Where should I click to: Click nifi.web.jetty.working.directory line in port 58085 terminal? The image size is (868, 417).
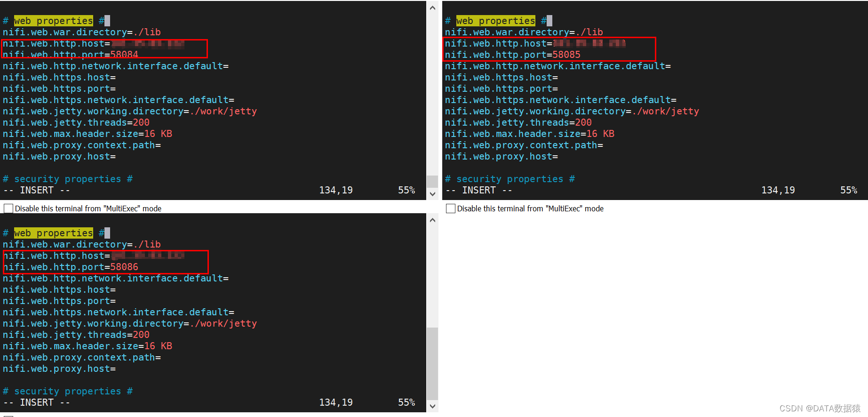(x=572, y=111)
